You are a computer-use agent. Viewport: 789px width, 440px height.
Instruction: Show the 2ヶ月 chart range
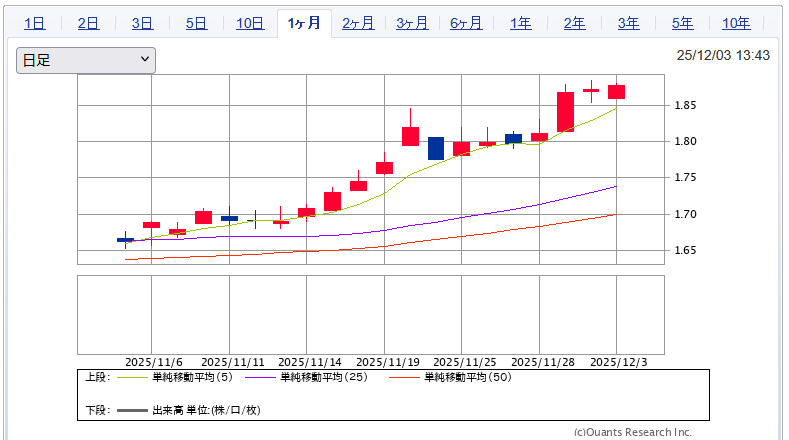point(358,23)
